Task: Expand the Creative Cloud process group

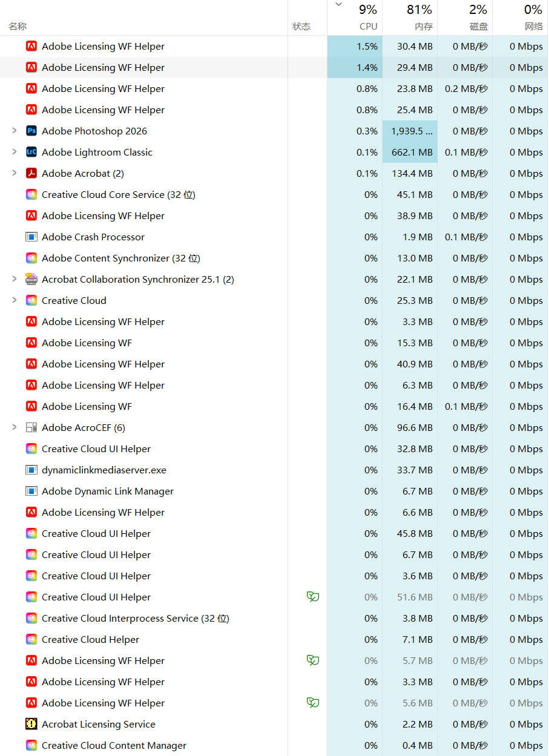Action: (x=15, y=300)
